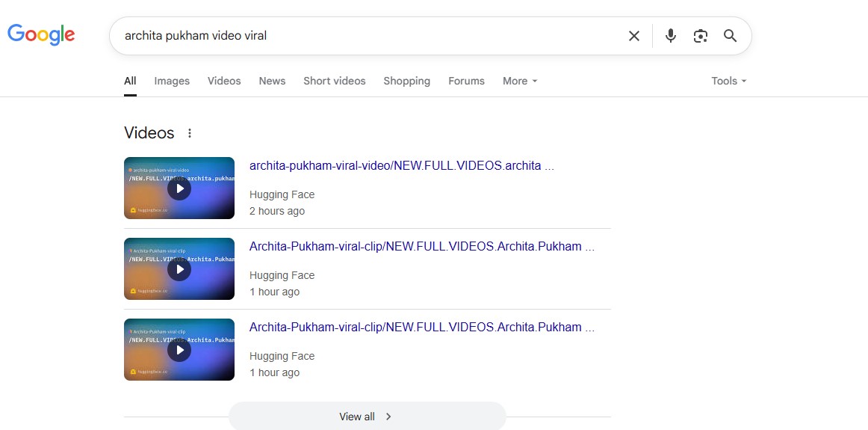
Task: Click the Videos section heading
Action: [x=149, y=133]
